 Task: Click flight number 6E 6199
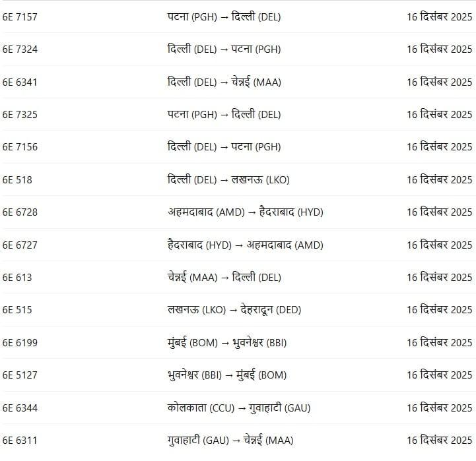point(20,343)
